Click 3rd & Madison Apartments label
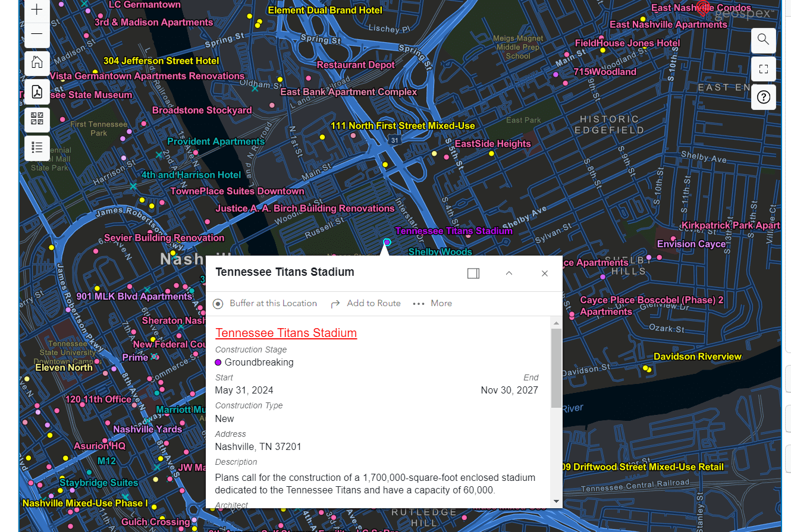Image resolution: width=791 pixels, height=532 pixels. pos(153,23)
